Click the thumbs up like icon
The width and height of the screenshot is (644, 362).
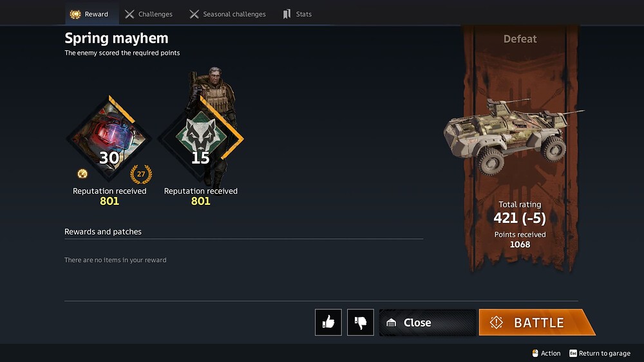[328, 322]
